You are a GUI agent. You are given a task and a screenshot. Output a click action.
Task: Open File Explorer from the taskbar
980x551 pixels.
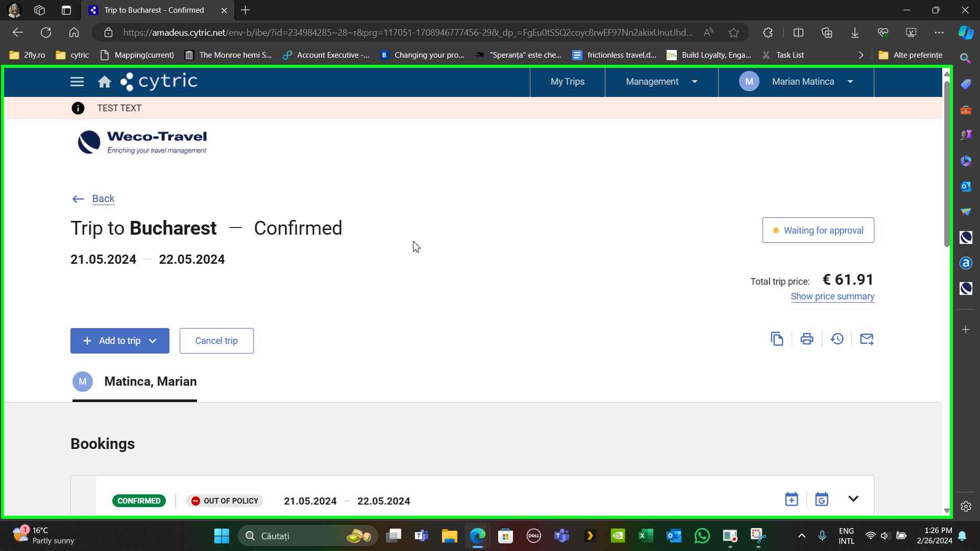point(449,536)
